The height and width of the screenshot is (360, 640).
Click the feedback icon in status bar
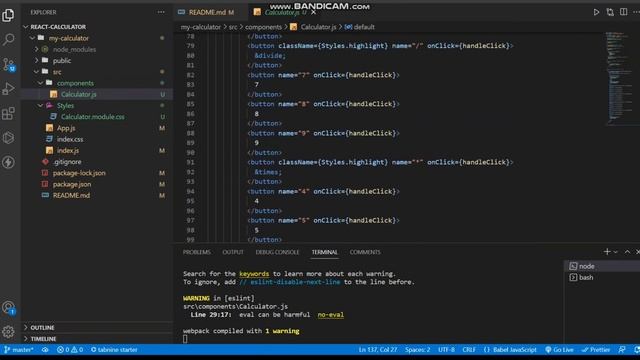click(622, 350)
